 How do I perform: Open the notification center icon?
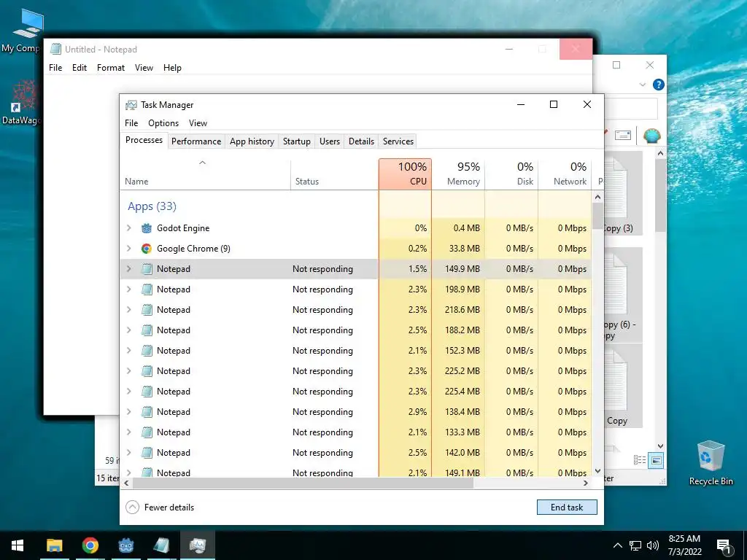point(724,545)
